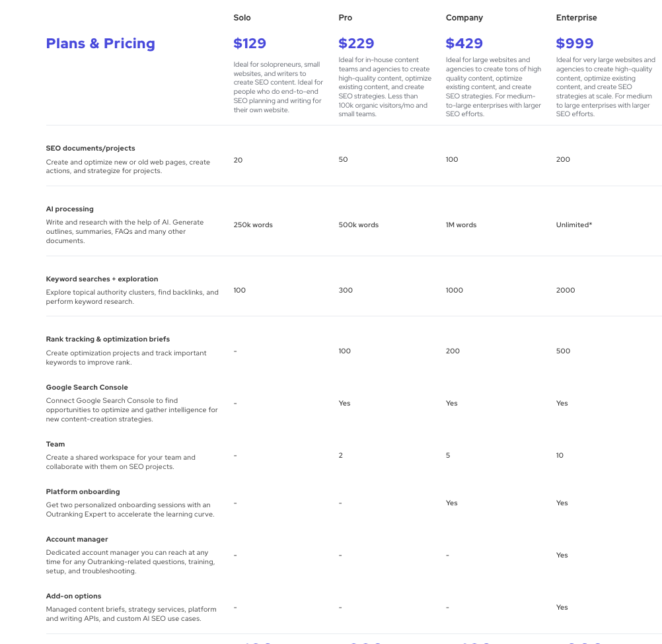Click the AI processing feature title
The height and width of the screenshot is (644, 662).
[69, 209]
